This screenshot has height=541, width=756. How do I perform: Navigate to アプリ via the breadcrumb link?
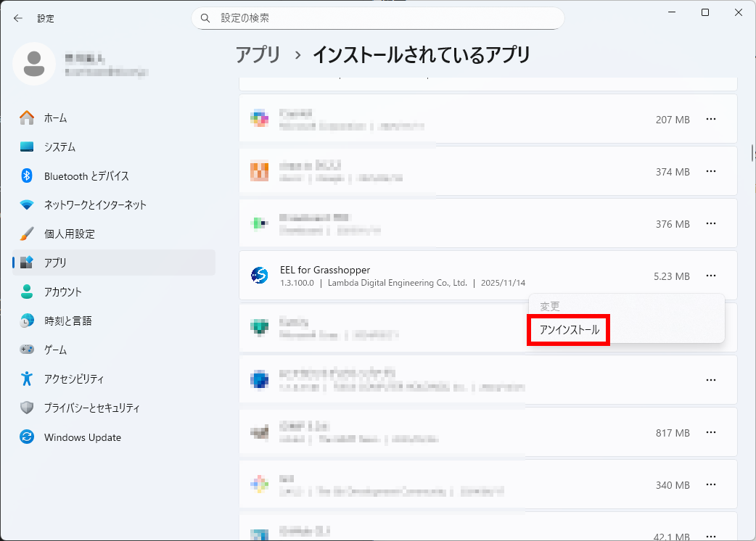coord(258,54)
